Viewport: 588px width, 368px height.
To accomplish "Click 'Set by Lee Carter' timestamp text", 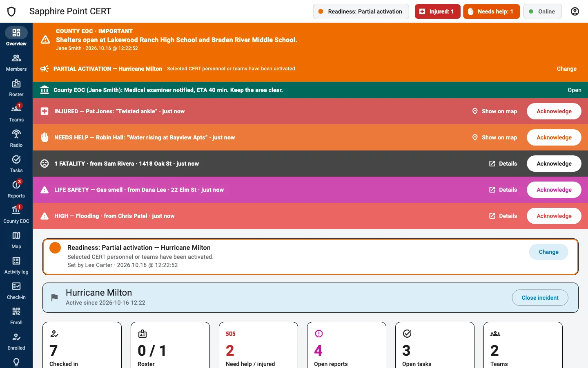I will (122, 265).
